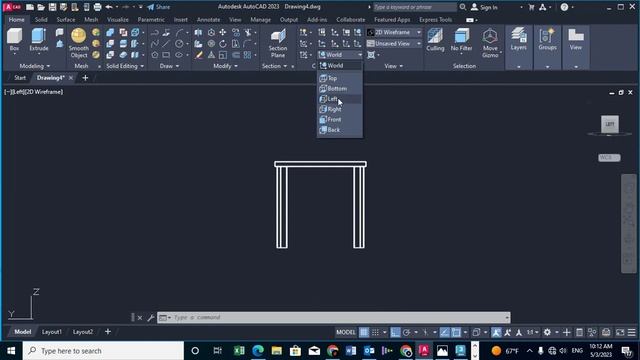Choose Left from the UCS list

tap(340, 99)
